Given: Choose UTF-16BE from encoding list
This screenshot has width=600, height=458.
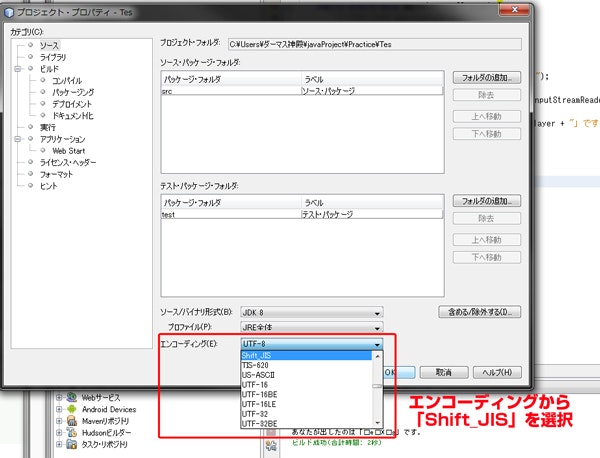Looking at the screenshot, I should 306,394.
